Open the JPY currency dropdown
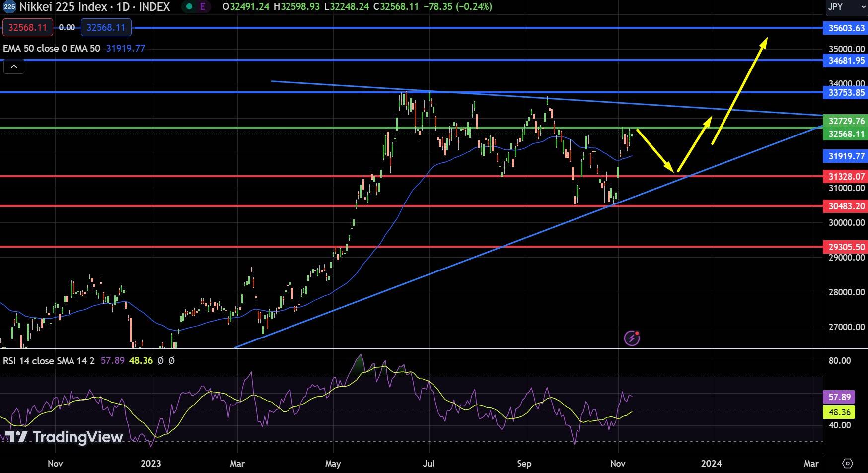Viewport: 868px width, 473px height. point(846,7)
